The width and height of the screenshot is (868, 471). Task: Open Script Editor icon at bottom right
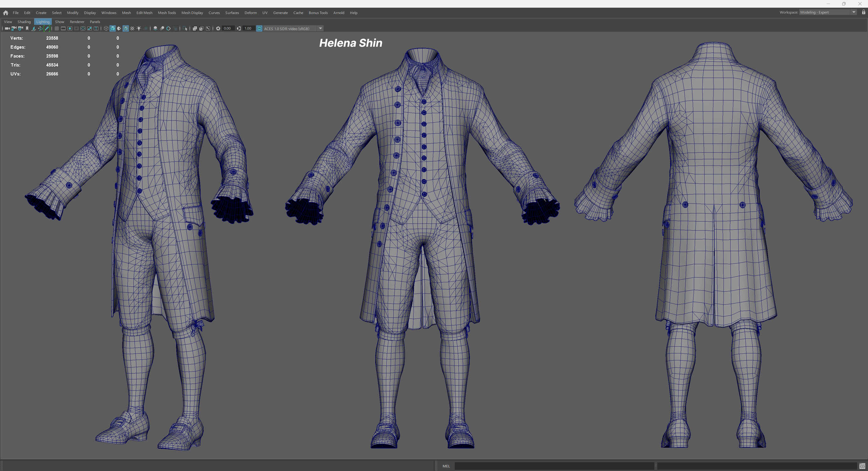(x=862, y=466)
